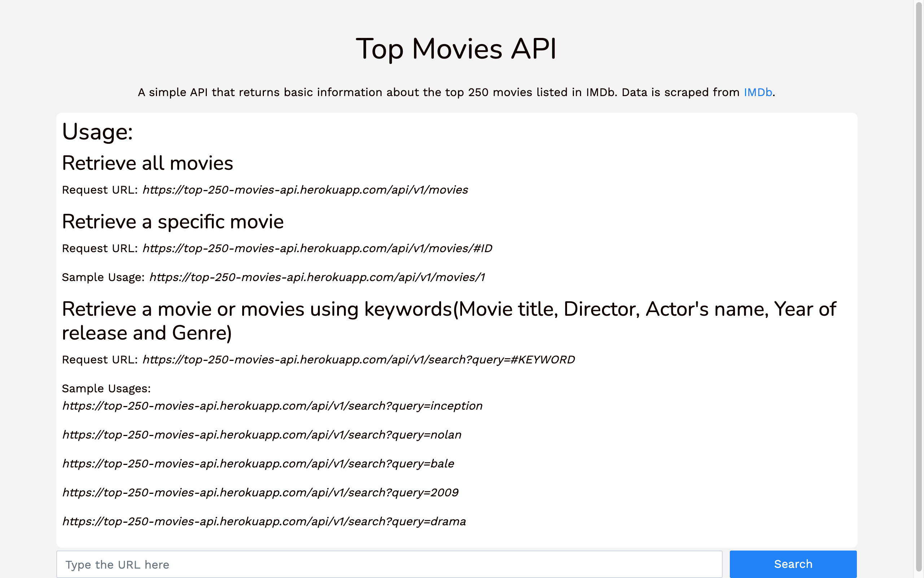Click the /api/v1/movies request URL text

305,190
